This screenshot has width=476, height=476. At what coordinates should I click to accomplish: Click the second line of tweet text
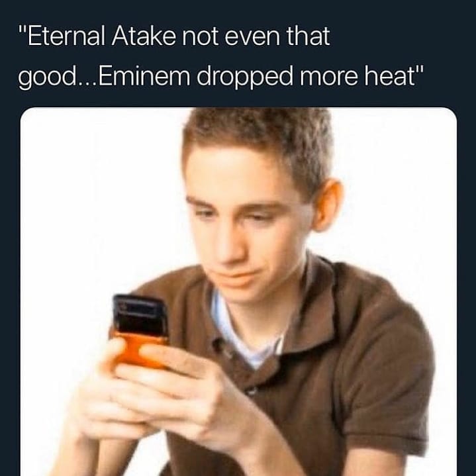pos(220,77)
